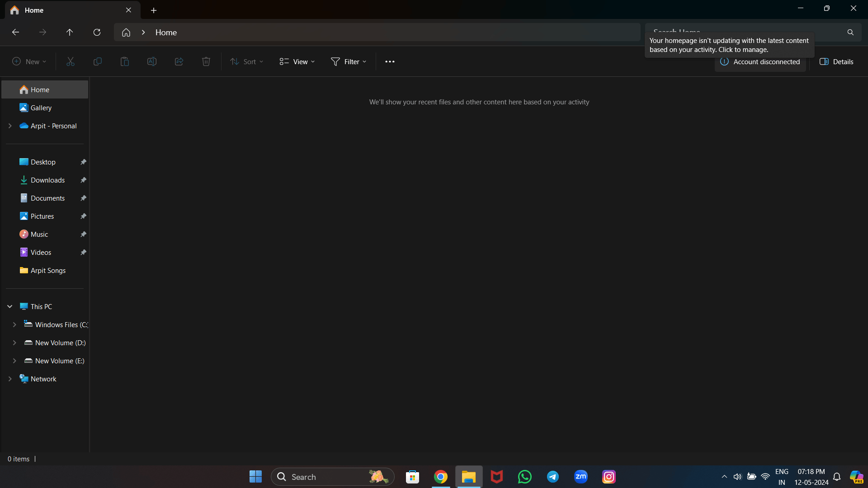Open Microsoft Store from taskbar
Viewport: 868px width, 488px height.
(x=412, y=477)
